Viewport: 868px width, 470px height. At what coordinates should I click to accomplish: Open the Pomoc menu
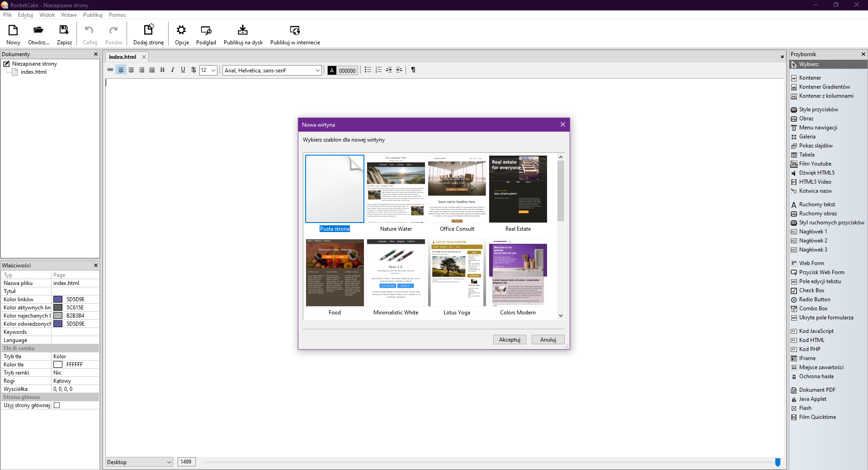click(118, 15)
